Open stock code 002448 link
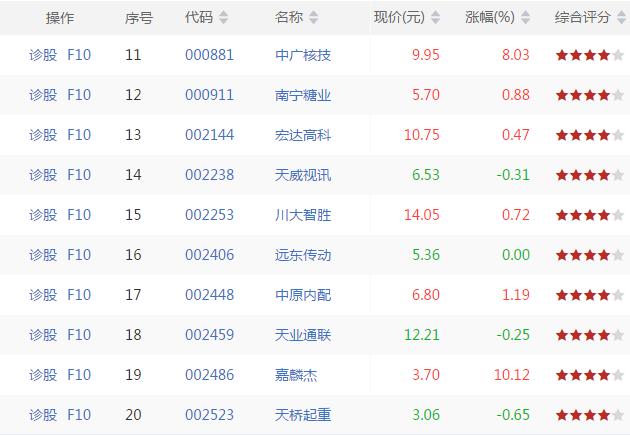Viewport: 630px width, 436px height. [x=209, y=295]
